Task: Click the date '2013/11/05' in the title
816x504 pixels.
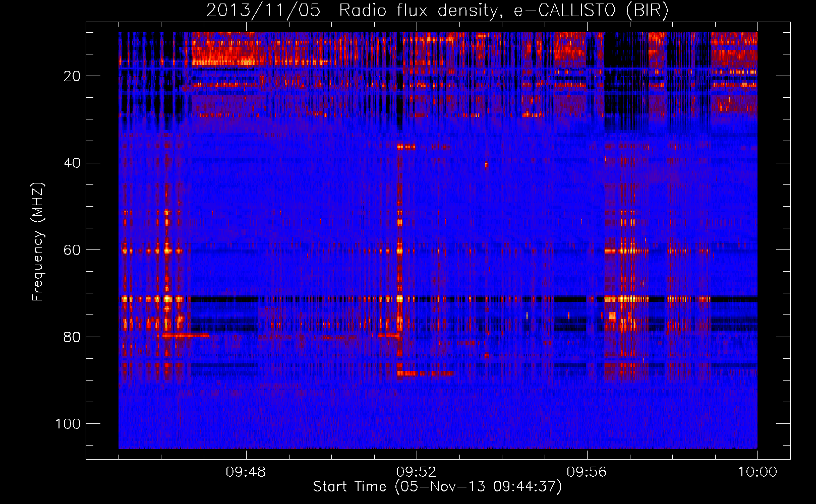Action: tap(263, 10)
